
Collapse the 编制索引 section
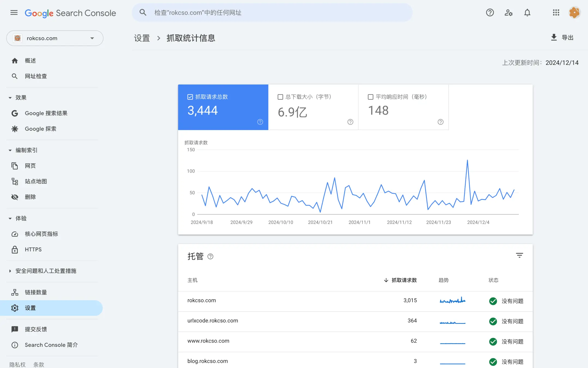point(10,150)
